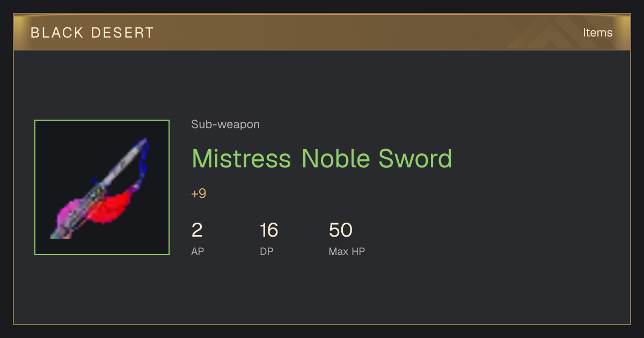Click the Max HP stat label

(x=347, y=251)
